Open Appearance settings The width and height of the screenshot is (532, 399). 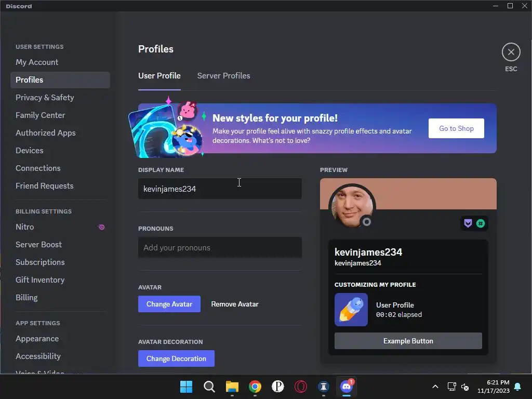[x=60, y=339]
